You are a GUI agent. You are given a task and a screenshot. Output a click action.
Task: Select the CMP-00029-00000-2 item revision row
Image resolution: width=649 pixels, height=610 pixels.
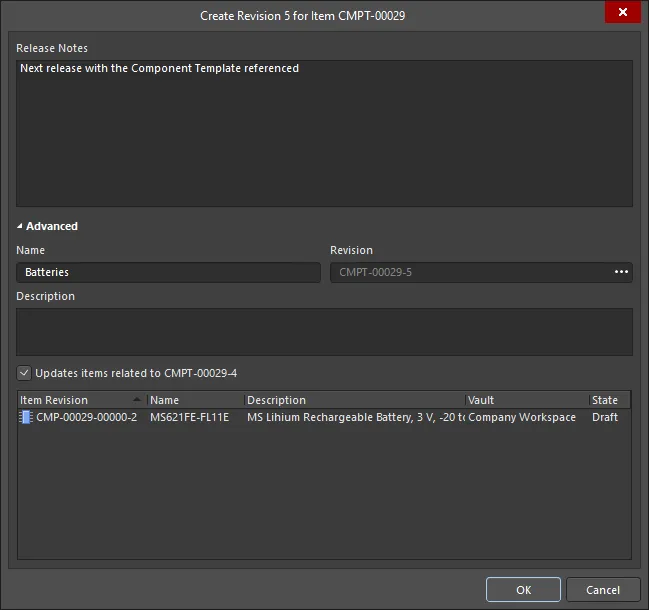tap(86, 418)
